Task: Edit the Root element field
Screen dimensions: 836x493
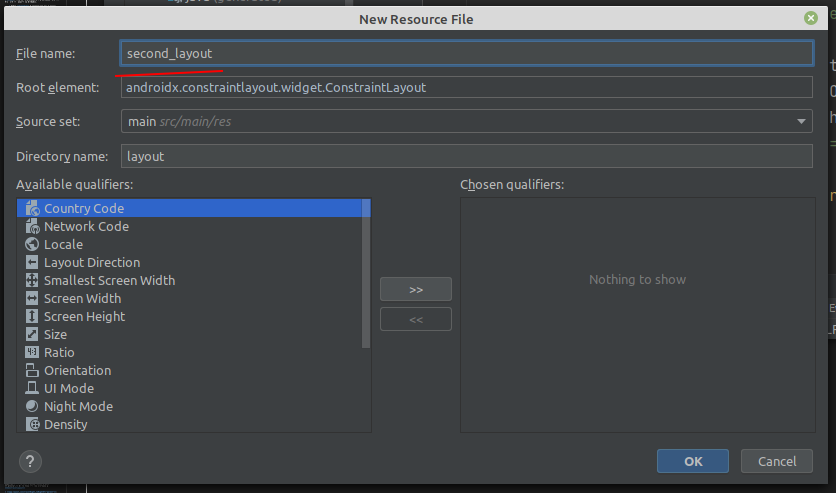Action: coord(466,87)
